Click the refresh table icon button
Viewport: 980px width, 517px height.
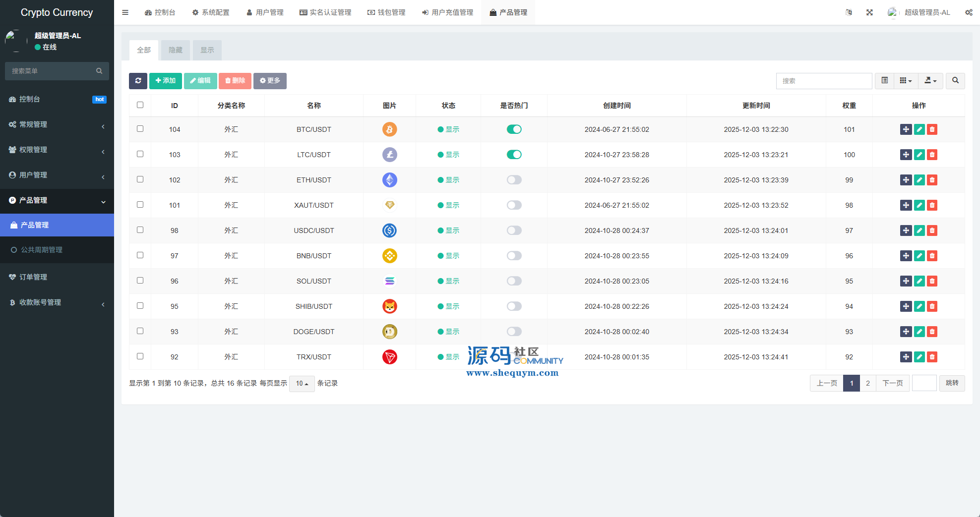coord(138,81)
